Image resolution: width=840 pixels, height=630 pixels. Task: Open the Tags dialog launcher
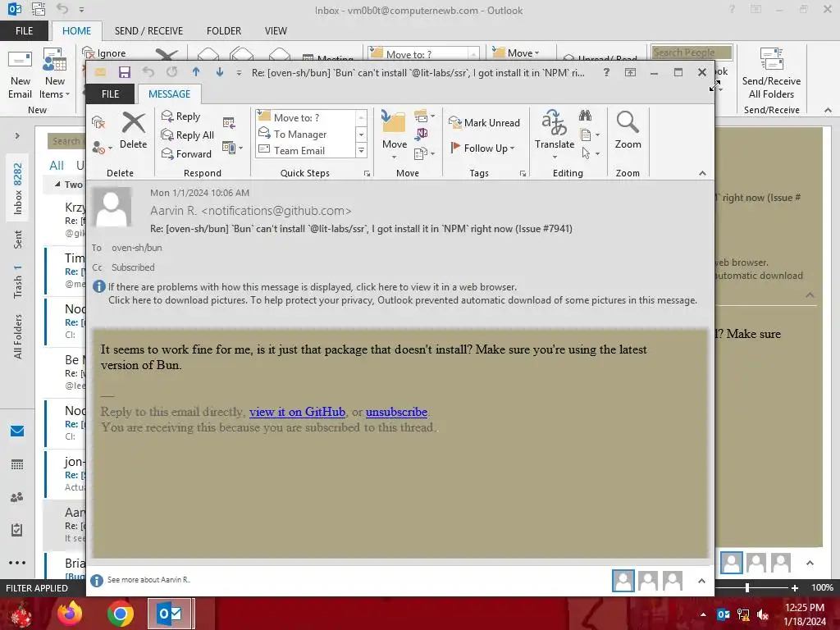[x=523, y=174]
